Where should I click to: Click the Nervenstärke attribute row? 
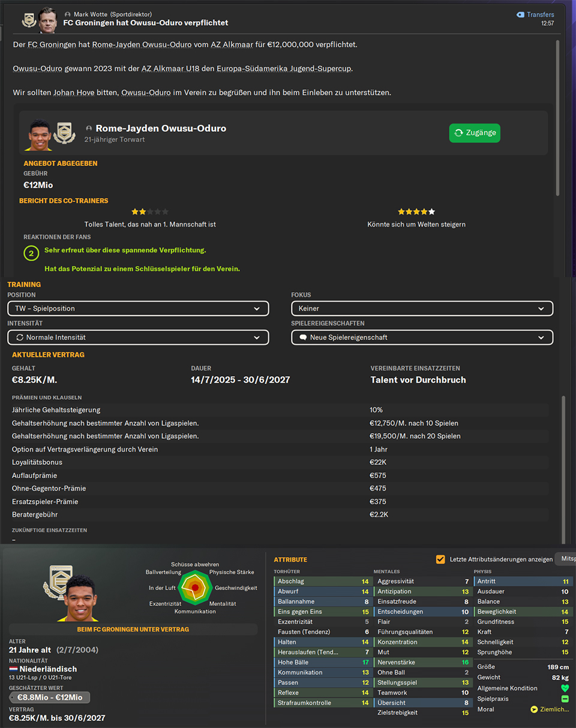[x=423, y=662]
